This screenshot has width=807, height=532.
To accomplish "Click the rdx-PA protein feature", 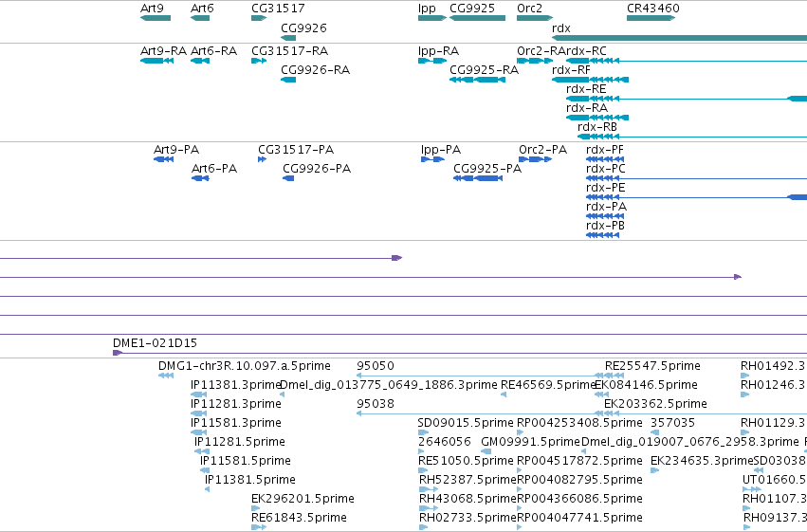I will point(605,216).
